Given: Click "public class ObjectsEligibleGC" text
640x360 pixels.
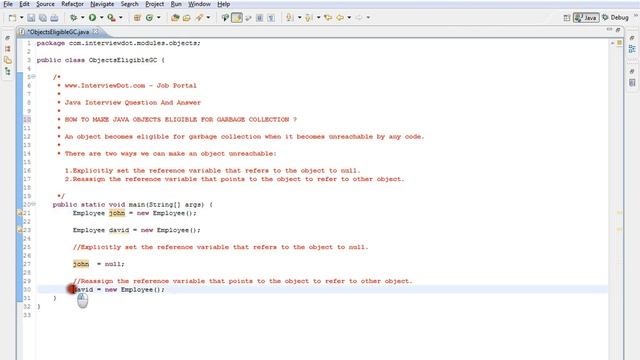Looking at the screenshot, I should click(97, 60).
